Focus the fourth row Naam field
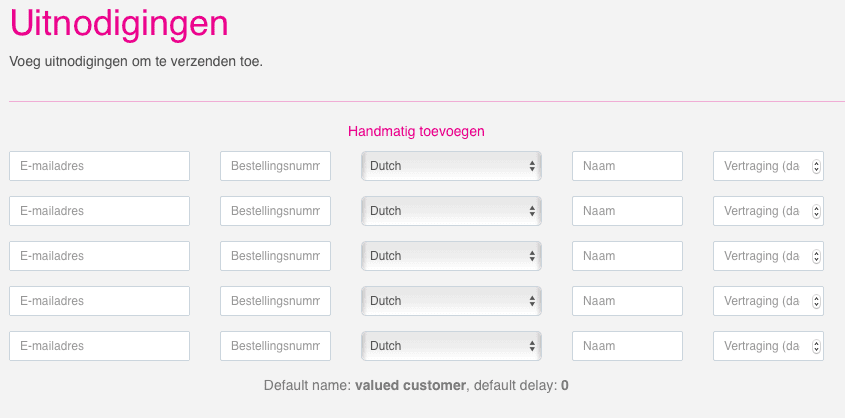 (627, 301)
